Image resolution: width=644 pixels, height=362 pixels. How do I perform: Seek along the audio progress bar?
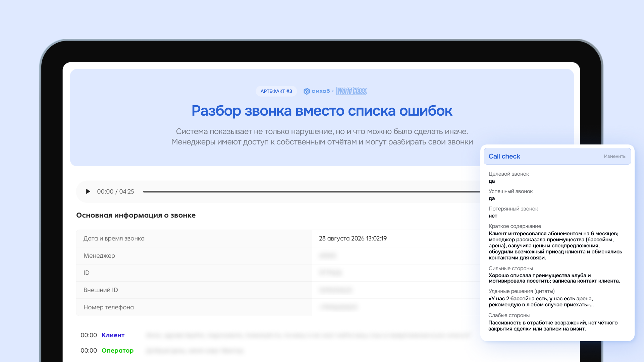pyautogui.click(x=312, y=192)
